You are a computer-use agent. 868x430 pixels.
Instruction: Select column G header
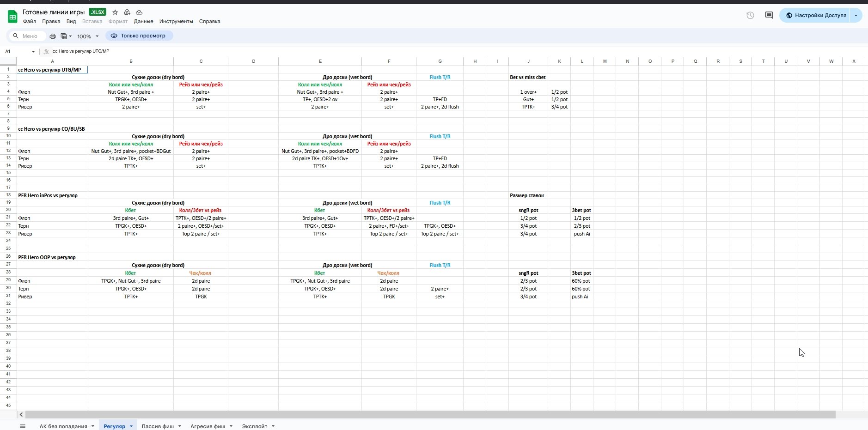point(440,61)
